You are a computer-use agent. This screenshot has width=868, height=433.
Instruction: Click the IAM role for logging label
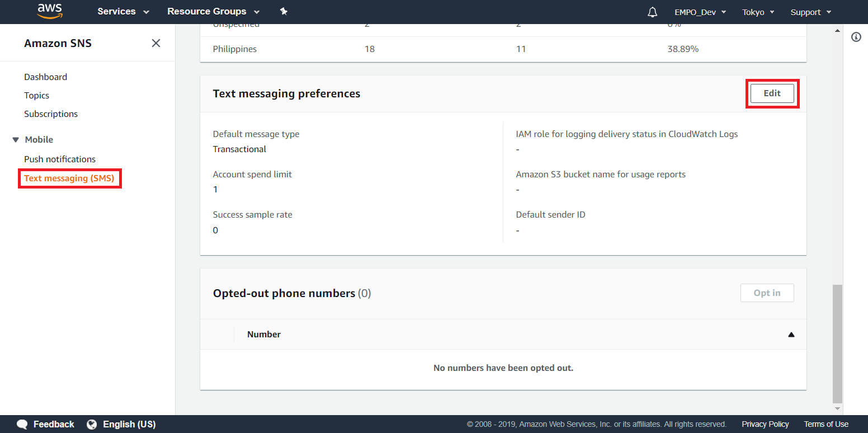[627, 134]
